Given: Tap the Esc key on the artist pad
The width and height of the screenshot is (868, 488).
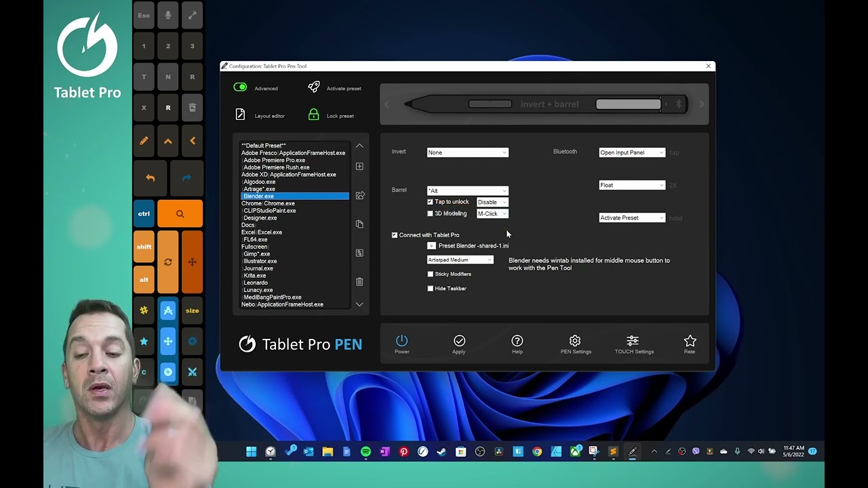Looking at the screenshot, I should pos(144,16).
